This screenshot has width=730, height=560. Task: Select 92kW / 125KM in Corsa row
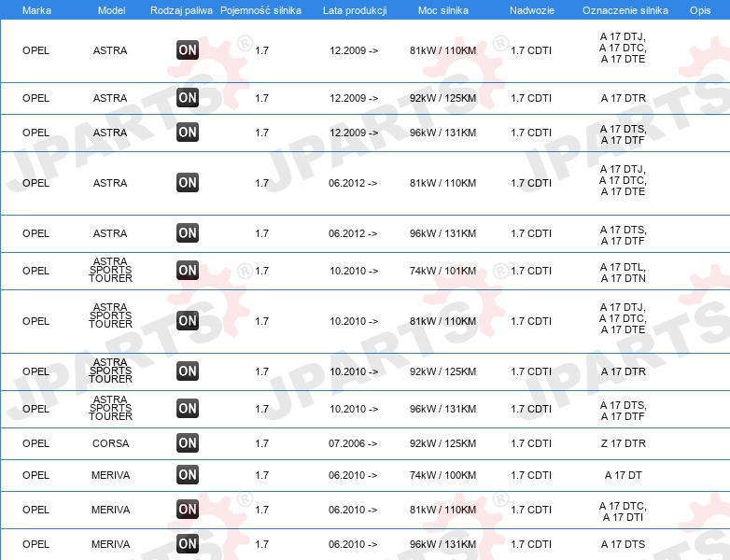click(442, 443)
